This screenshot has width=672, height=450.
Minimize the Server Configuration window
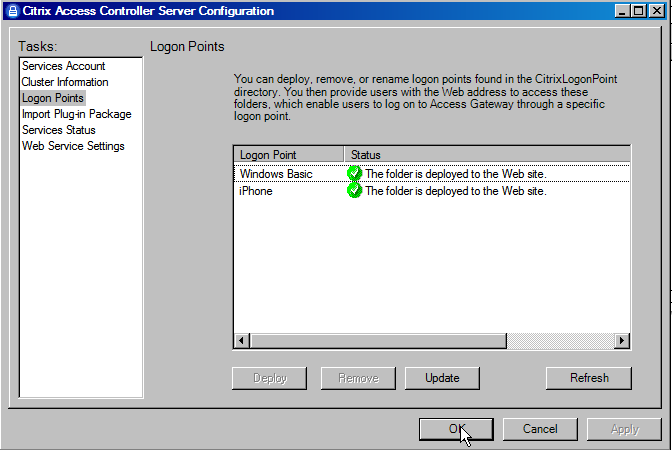coord(622,11)
